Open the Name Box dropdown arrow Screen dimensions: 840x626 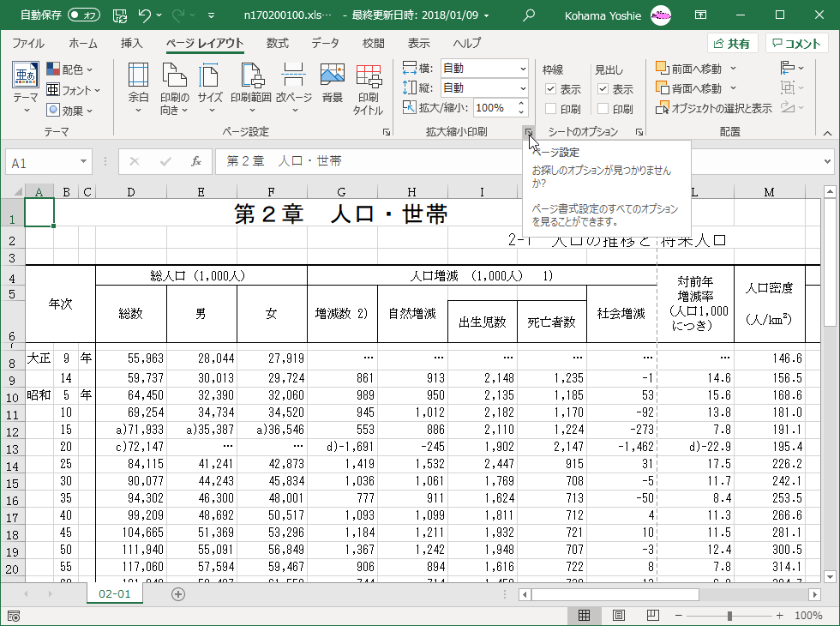[x=83, y=161]
